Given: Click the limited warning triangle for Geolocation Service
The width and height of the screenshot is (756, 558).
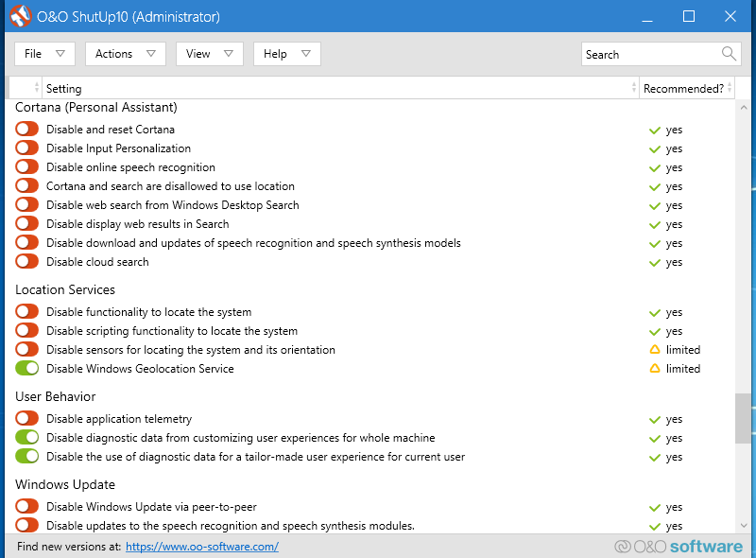Looking at the screenshot, I should (654, 368).
